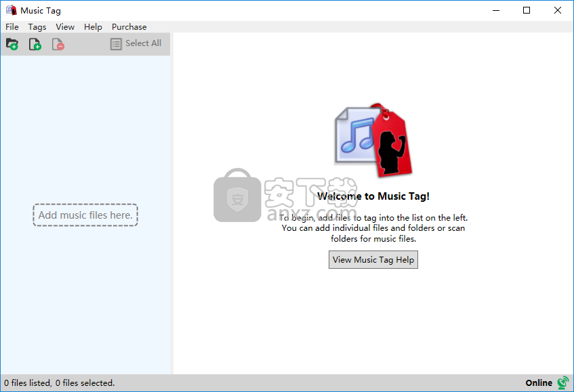Open the Purchase menu

(129, 27)
